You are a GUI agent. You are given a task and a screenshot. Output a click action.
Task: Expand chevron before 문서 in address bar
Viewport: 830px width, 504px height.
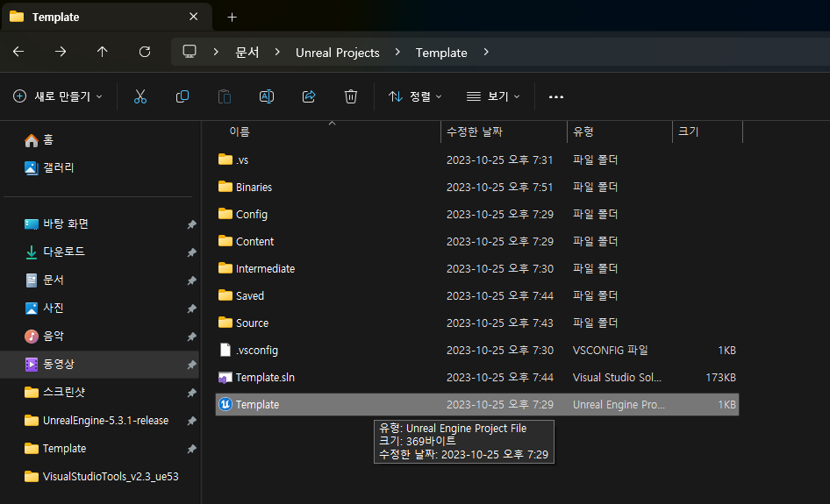tap(216, 52)
